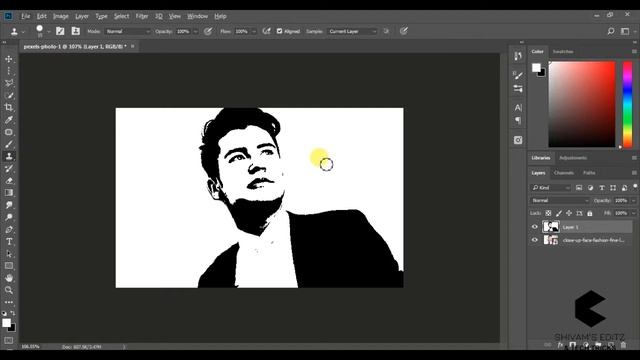640x360 pixels.
Task: Open the blending Mode dropdown in options bar
Action: [128, 31]
